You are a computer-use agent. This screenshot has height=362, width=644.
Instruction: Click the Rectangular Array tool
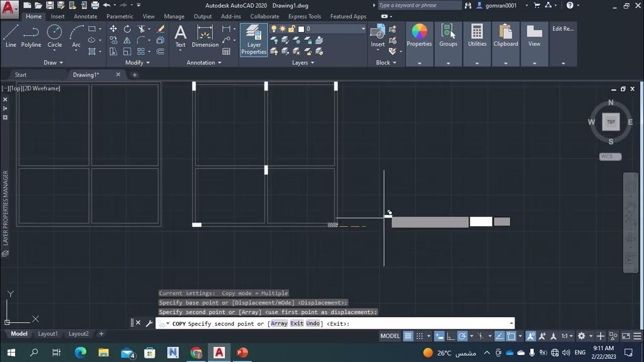point(141,51)
